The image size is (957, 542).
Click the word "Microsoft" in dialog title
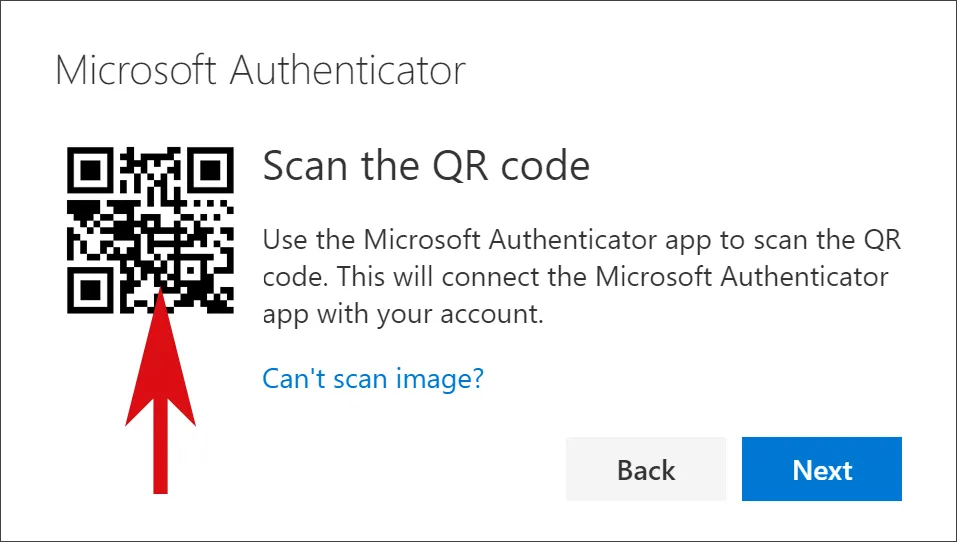(x=136, y=71)
